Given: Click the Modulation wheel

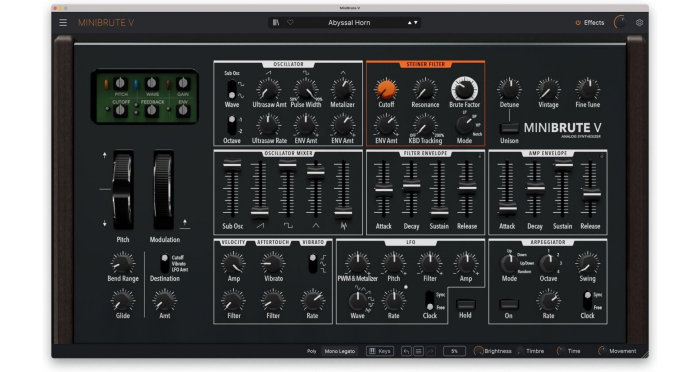Looking at the screenshot, I should pyautogui.click(x=164, y=190).
